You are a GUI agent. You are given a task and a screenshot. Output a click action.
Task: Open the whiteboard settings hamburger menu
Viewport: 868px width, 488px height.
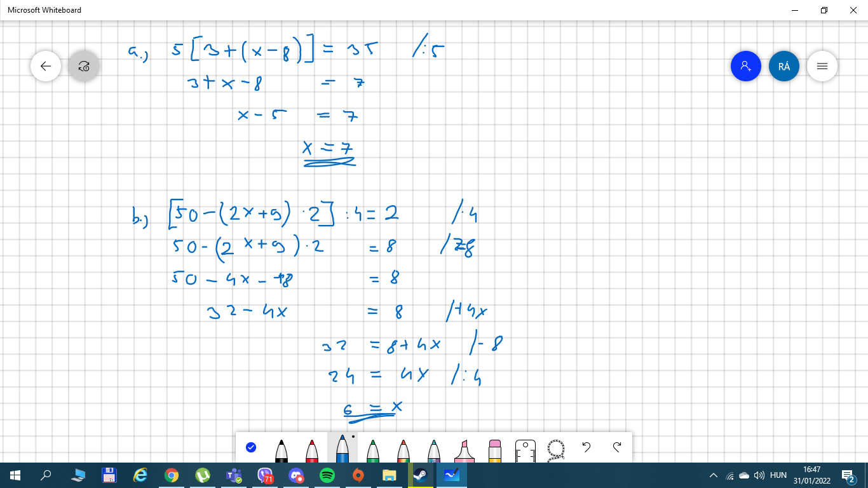(x=822, y=66)
